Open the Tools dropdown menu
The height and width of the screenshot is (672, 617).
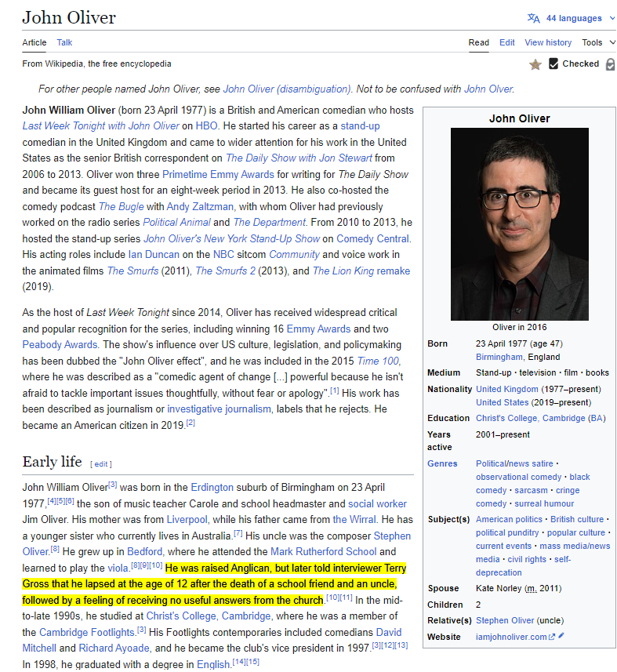tap(598, 42)
